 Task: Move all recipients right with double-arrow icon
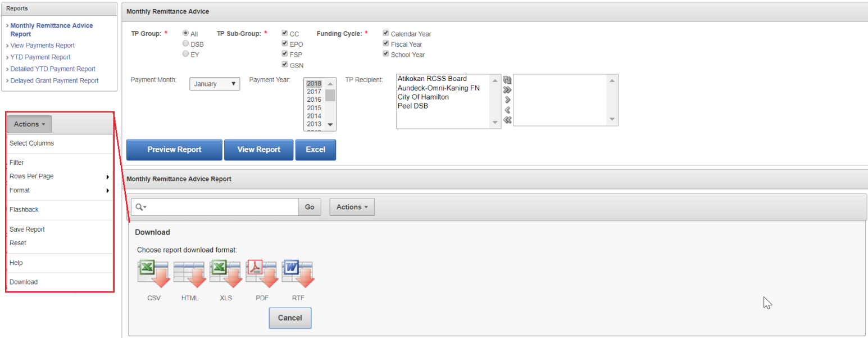pyautogui.click(x=507, y=90)
